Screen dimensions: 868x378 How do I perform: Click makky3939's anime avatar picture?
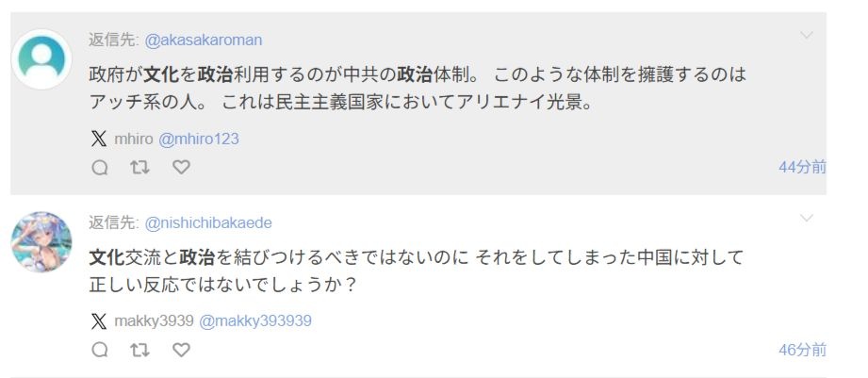coord(41,242)
